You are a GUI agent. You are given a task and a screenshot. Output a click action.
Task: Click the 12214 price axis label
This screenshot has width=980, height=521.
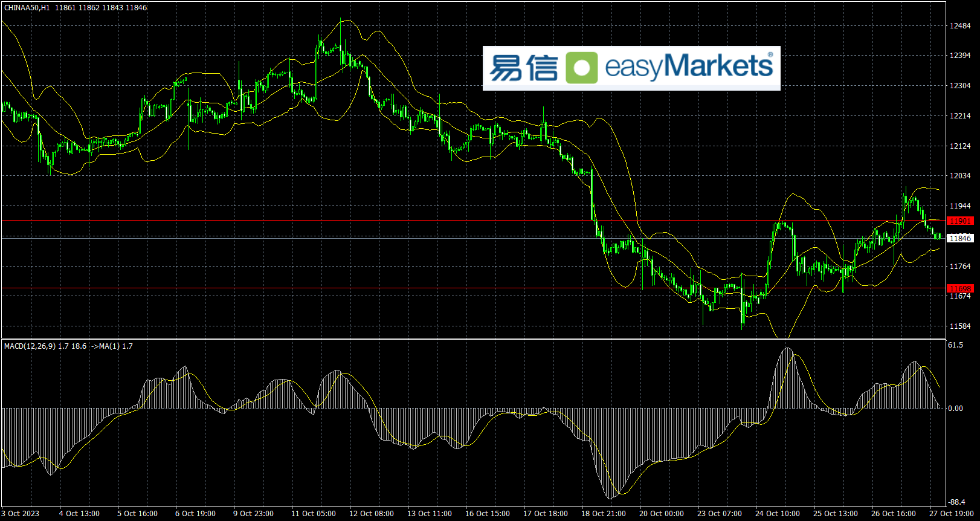pyautogui.click(x=960, y=116)
